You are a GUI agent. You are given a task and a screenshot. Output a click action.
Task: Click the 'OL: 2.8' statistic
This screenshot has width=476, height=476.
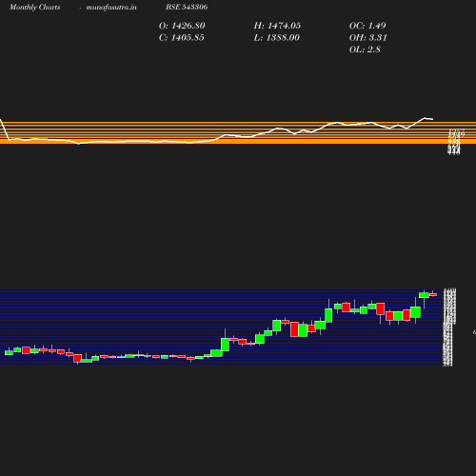[365, 50]
